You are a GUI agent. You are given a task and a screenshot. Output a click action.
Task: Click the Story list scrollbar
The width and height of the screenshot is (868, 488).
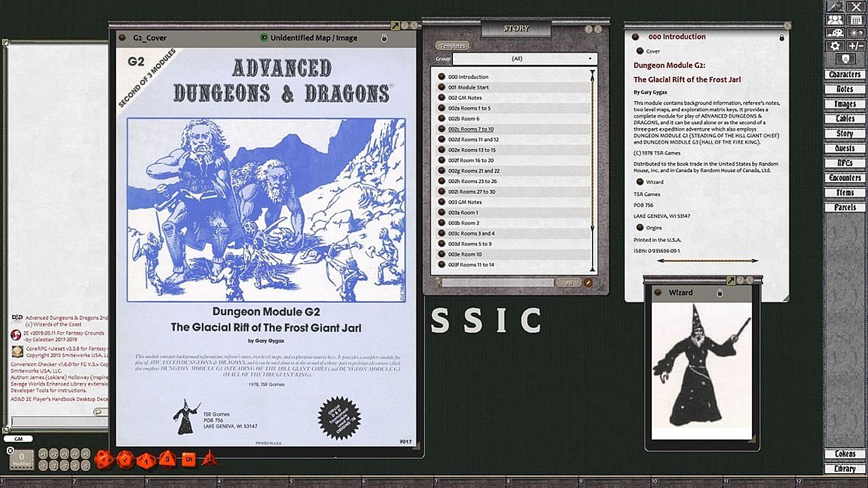593,169
